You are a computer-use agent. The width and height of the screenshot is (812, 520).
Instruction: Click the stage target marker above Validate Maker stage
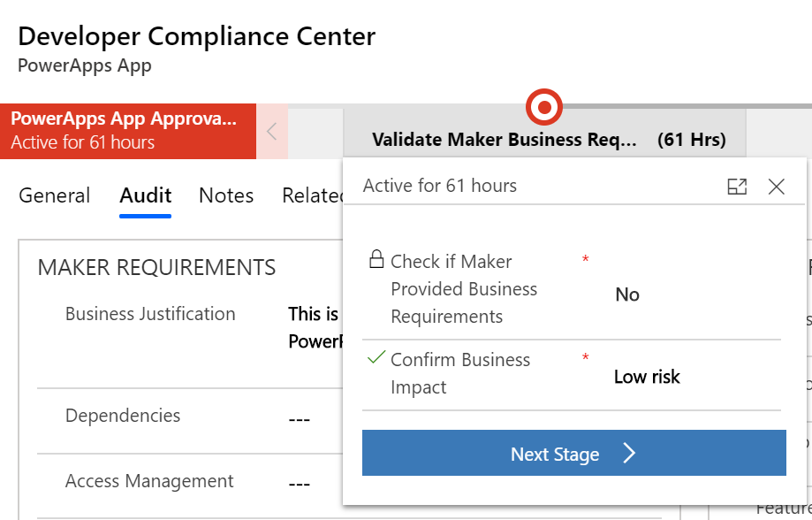(543, 108)
